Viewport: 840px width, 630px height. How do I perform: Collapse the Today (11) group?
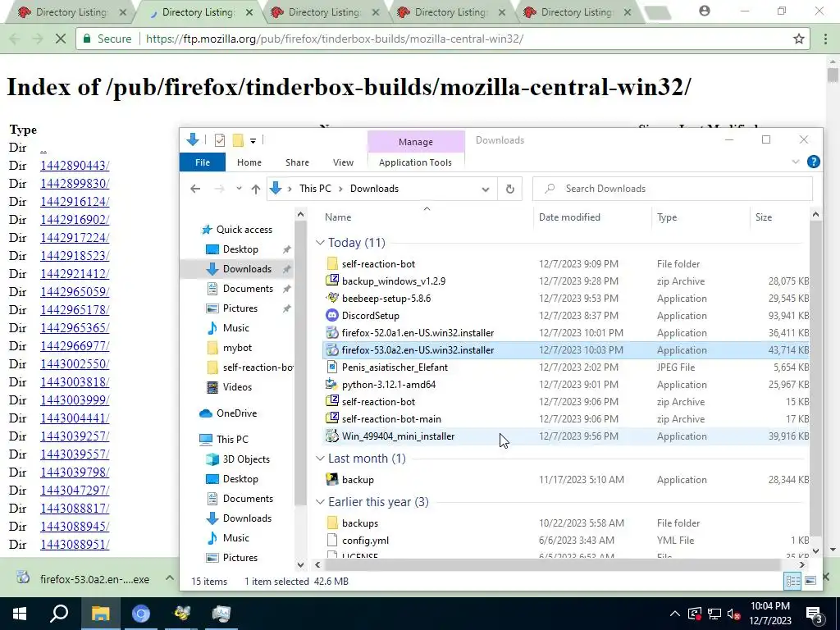(320, 243)
